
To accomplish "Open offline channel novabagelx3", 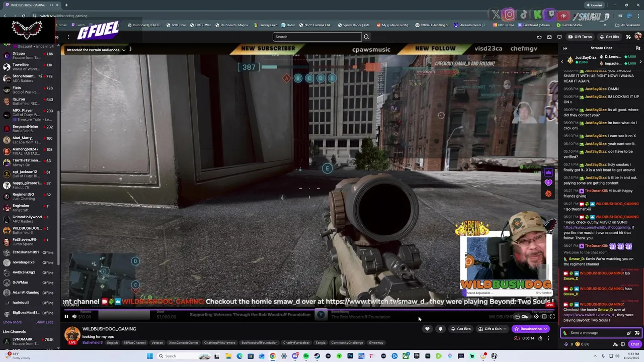I will [29, 262].
